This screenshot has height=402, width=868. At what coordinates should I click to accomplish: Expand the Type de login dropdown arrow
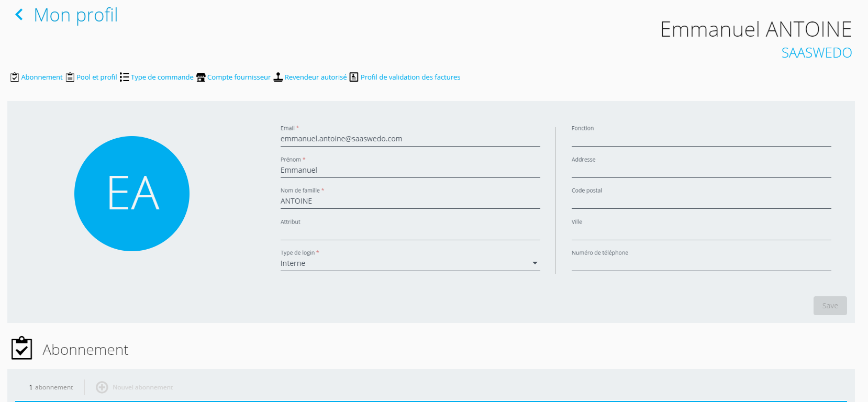coord(535,263)
